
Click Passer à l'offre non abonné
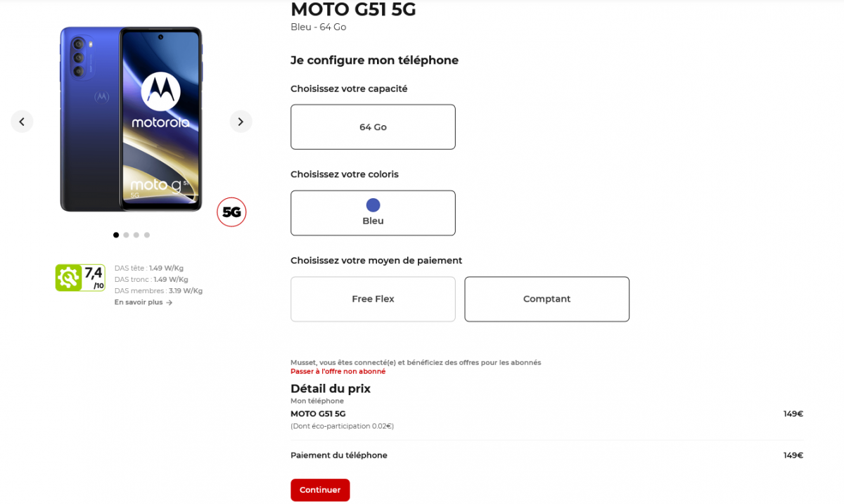coord(338,371)
